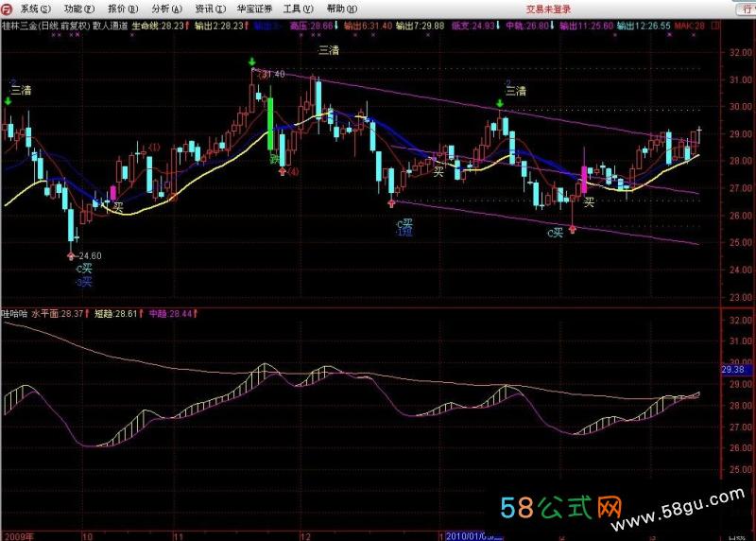756x541 pixels.
Task: Click the 输出6:31.40 legend value
Action: tap(368, 26)
